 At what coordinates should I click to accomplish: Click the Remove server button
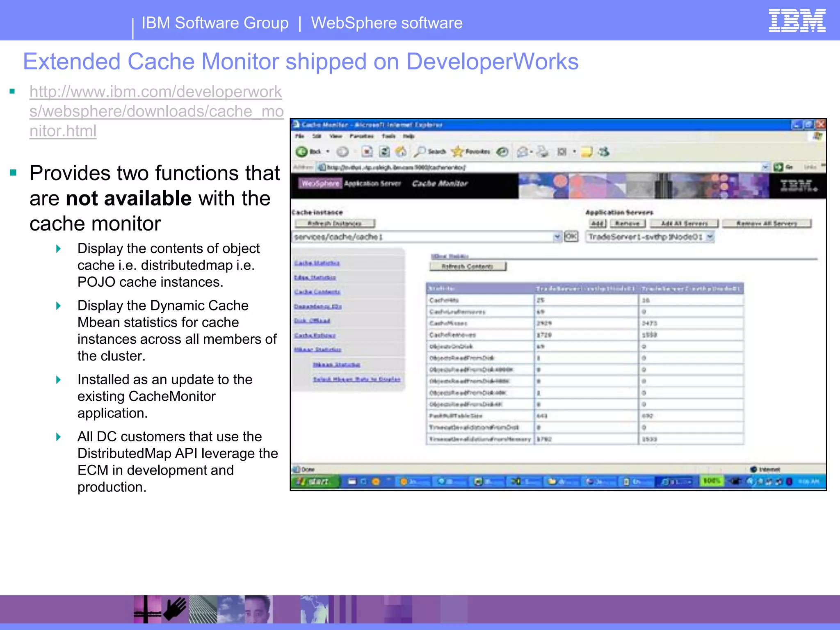628,223
